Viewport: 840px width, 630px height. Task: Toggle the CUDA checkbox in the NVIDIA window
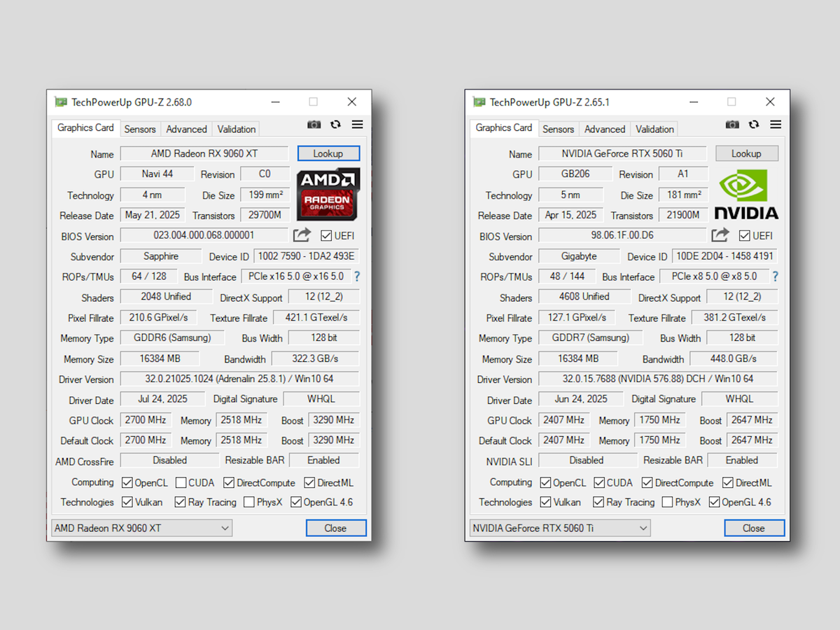pos(599,483)
